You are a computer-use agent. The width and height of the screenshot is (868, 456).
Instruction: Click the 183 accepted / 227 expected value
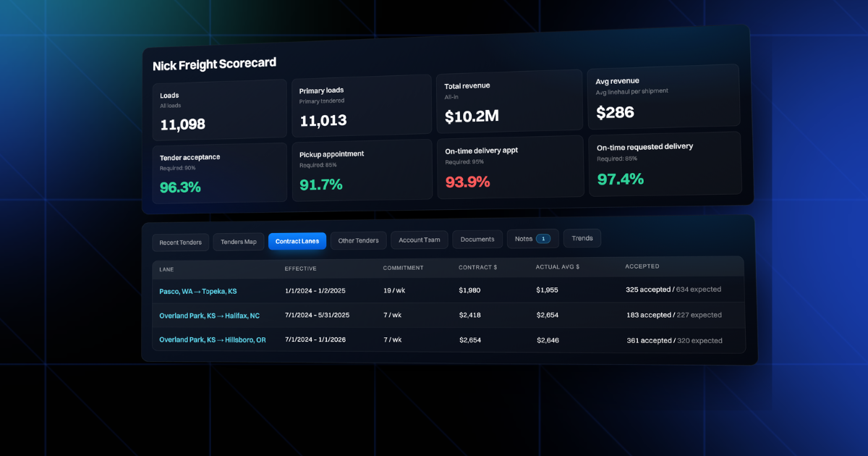(x=674, y=315)
